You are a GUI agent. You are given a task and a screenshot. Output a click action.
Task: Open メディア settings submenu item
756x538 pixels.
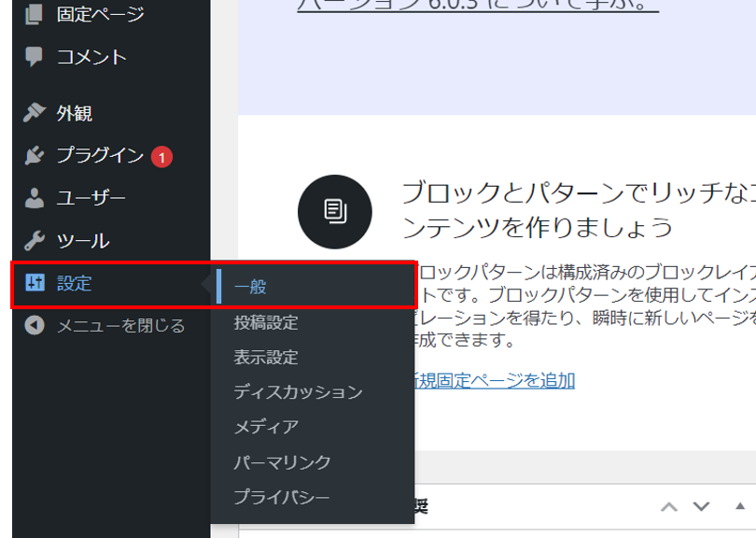(x=266, y=427)
